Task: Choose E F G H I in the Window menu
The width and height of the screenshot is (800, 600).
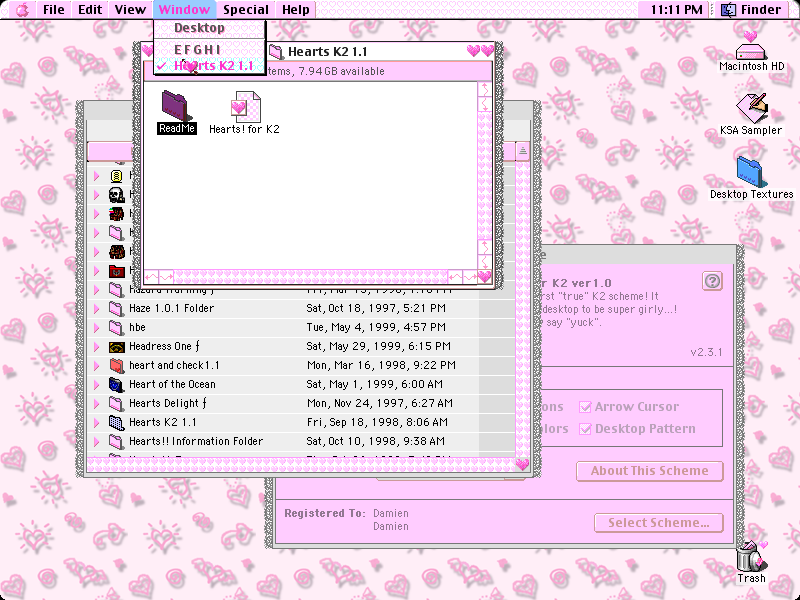Action: 210,50
